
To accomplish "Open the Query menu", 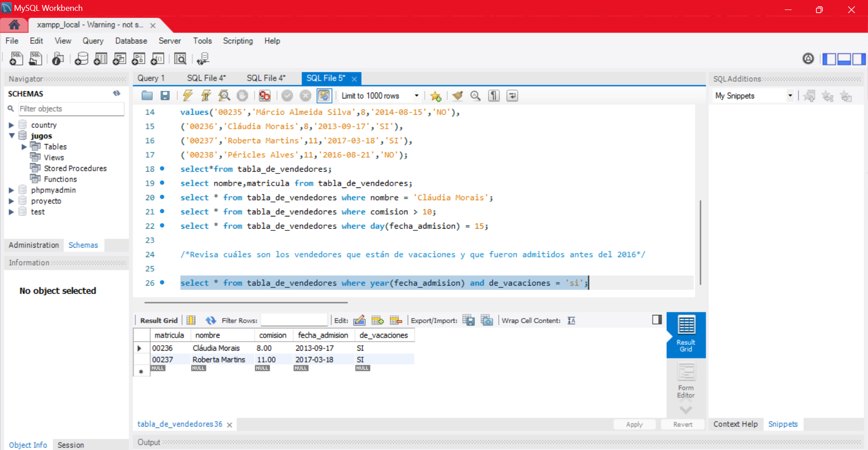I will point(93,41).
